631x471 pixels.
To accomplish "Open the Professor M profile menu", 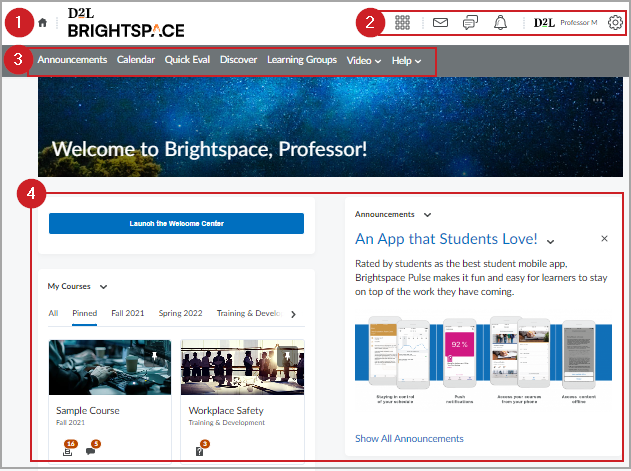I will tap(565, 23).
